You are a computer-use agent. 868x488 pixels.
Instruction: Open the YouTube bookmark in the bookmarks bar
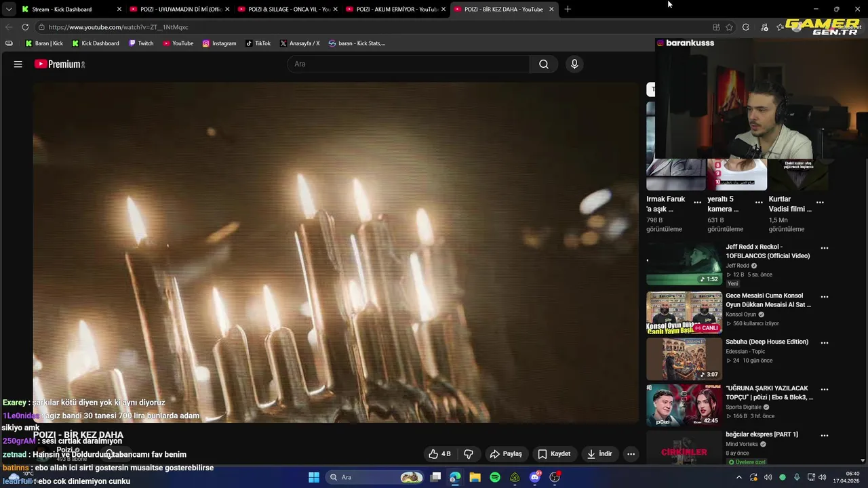(x=178, y=43)
